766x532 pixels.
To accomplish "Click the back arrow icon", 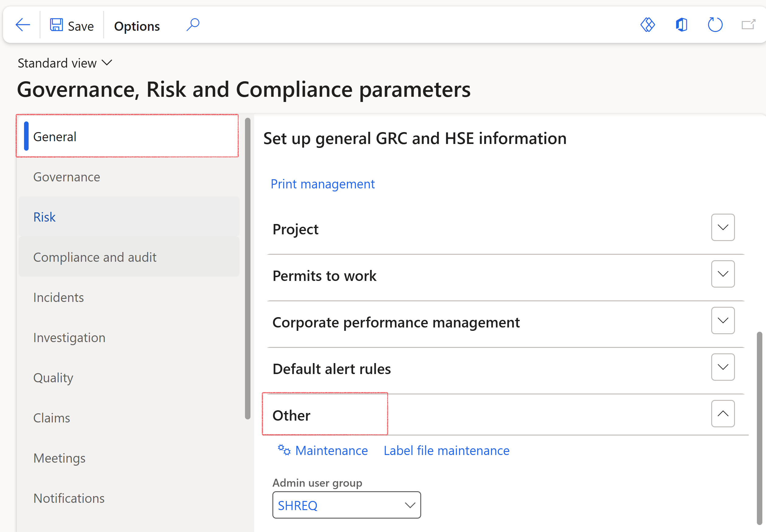I will coord(23,25).
